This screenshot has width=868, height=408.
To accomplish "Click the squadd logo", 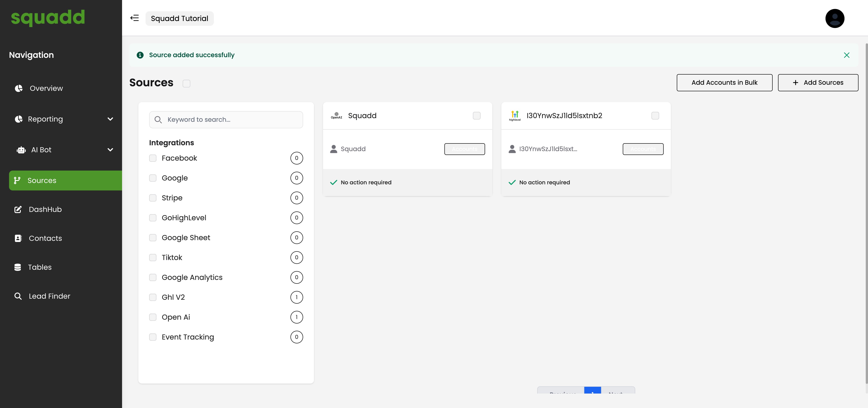I will [x=48, y=17].
